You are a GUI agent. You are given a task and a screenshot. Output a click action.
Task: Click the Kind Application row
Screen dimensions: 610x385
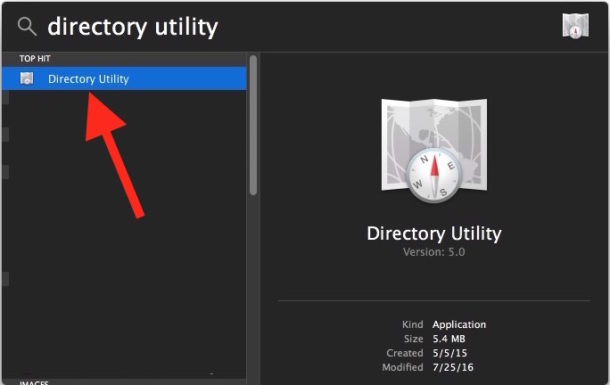pos(444,324)
